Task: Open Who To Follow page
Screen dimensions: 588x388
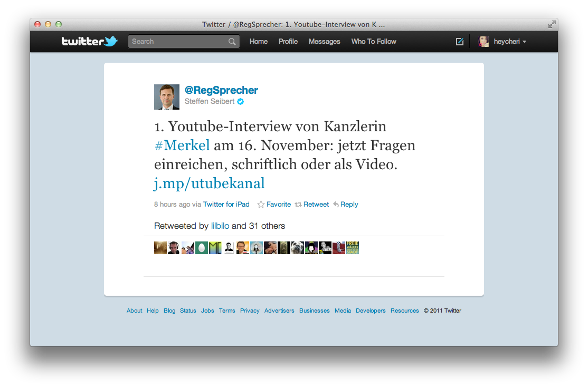Action: tap(374, 42)
